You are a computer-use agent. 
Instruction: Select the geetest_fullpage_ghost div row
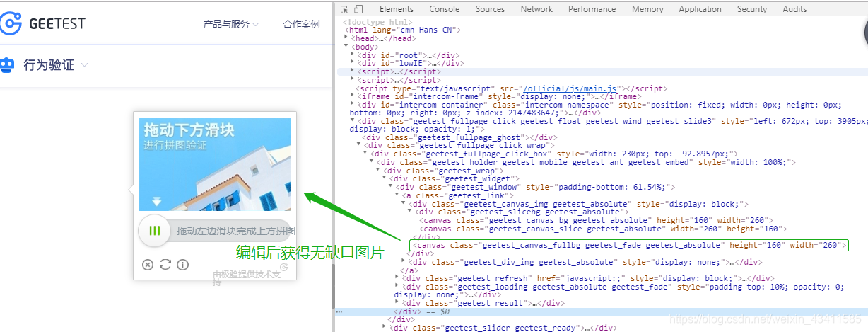pos(459,137)
